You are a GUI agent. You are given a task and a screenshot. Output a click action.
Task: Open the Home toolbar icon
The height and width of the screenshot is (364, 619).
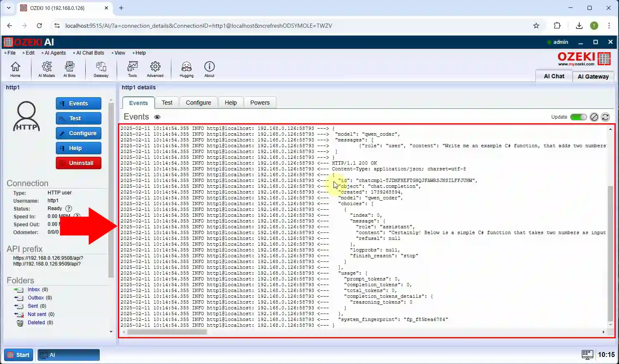point(15,69)
